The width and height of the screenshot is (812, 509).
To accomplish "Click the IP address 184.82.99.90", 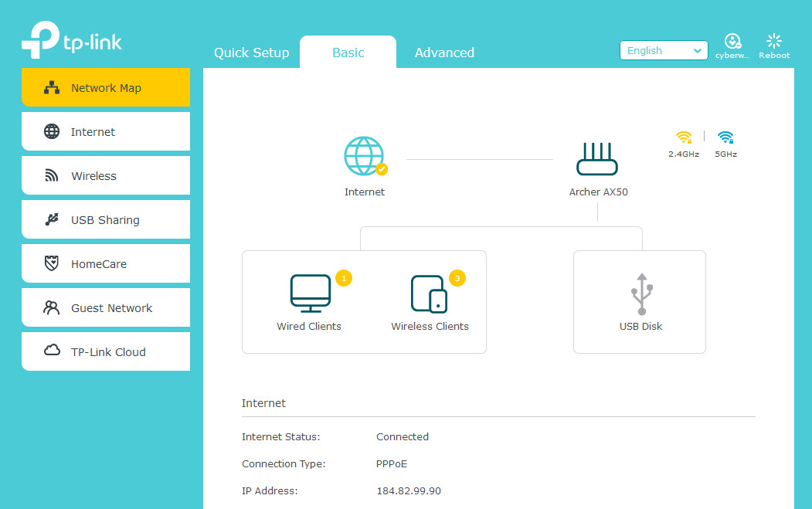I will click(x=409, y=490).
